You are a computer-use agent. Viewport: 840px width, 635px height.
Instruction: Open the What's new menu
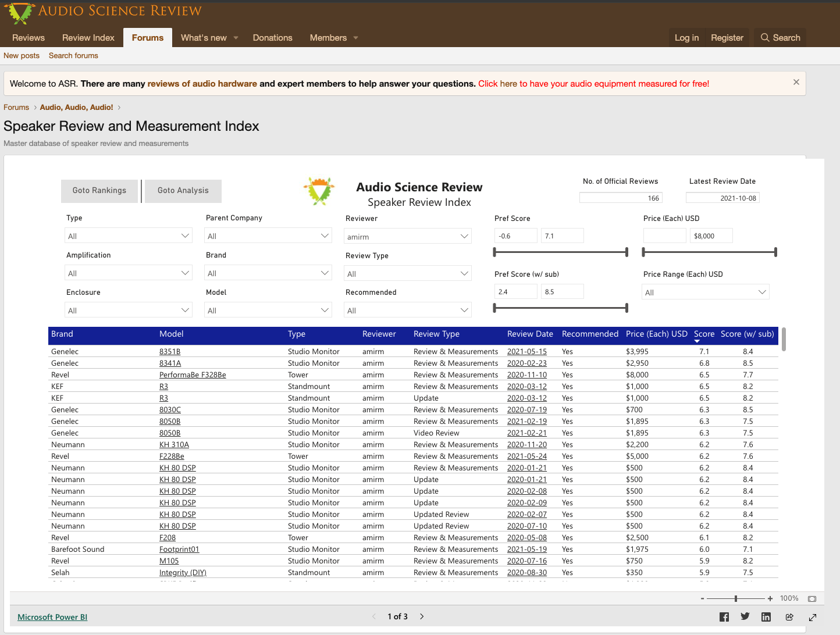click(x=204, y=38)
